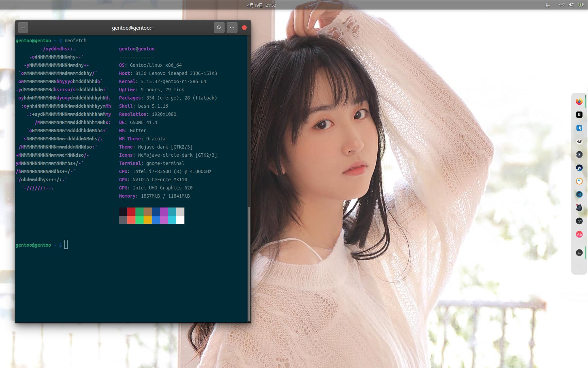
Task: Open the terminal three-dot menu
Action: (x=232, y=28)
